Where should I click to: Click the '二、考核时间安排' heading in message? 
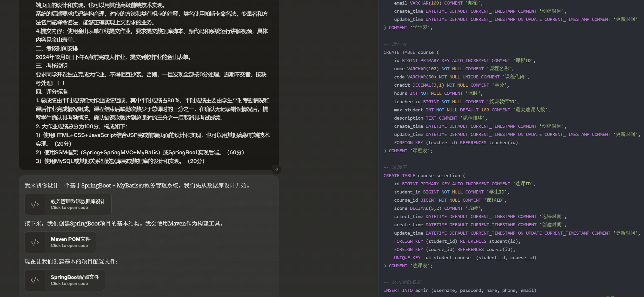coord(57,48)
